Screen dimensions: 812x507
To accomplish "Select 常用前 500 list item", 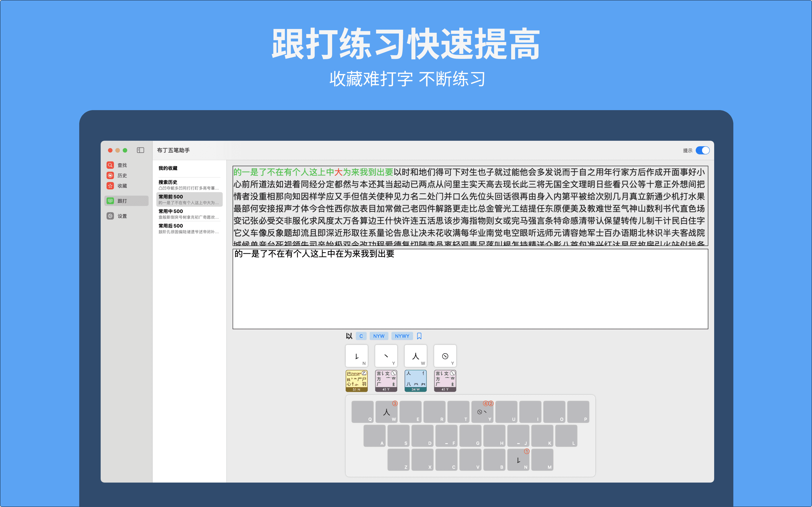I will [189, 199].
